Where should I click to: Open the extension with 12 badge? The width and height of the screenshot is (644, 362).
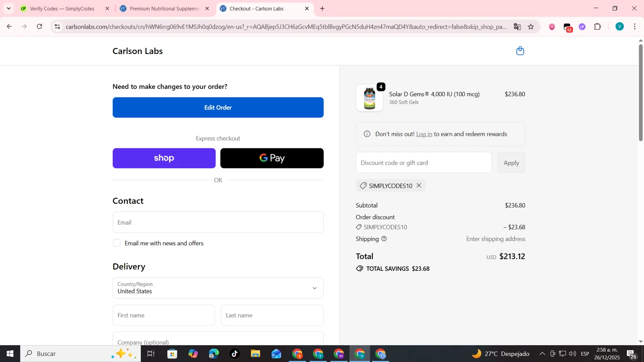(567, 27)
